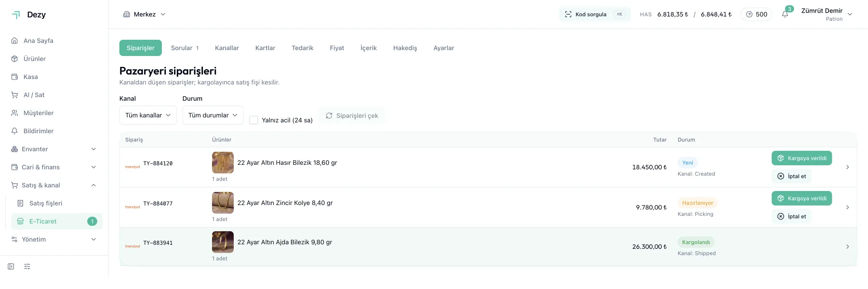
Task: Switch to the Kanallar tab
Action: pyautogui.click(x=227, y=48)
